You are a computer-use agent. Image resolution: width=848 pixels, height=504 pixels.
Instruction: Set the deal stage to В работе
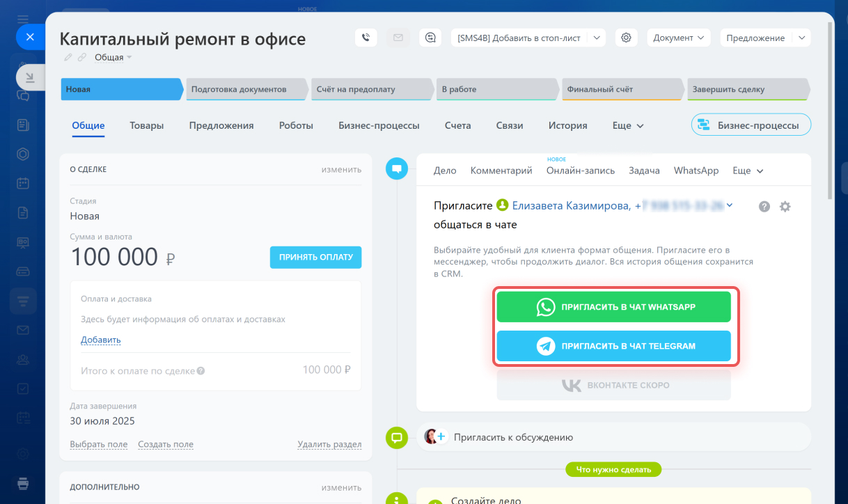click(x=498, y=90)
